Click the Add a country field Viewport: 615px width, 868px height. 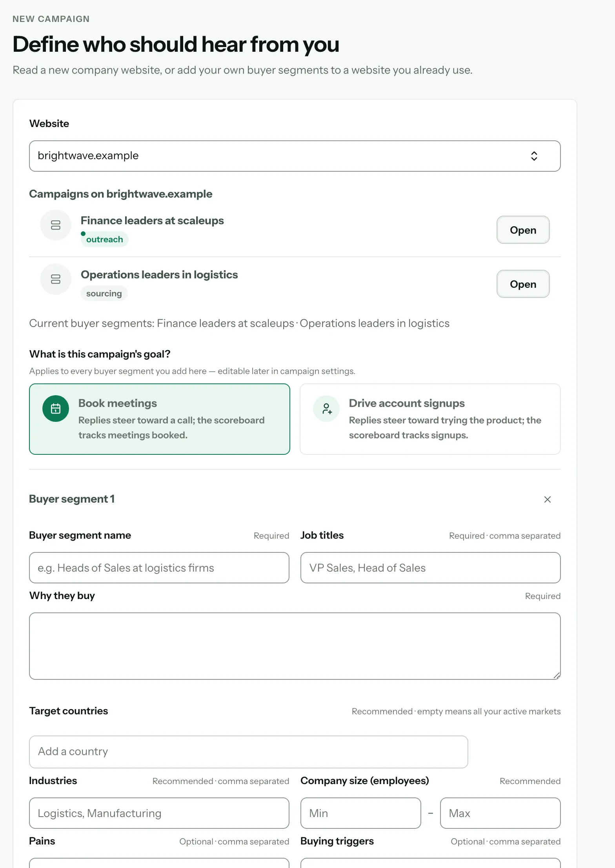click(x=249, y=752)
